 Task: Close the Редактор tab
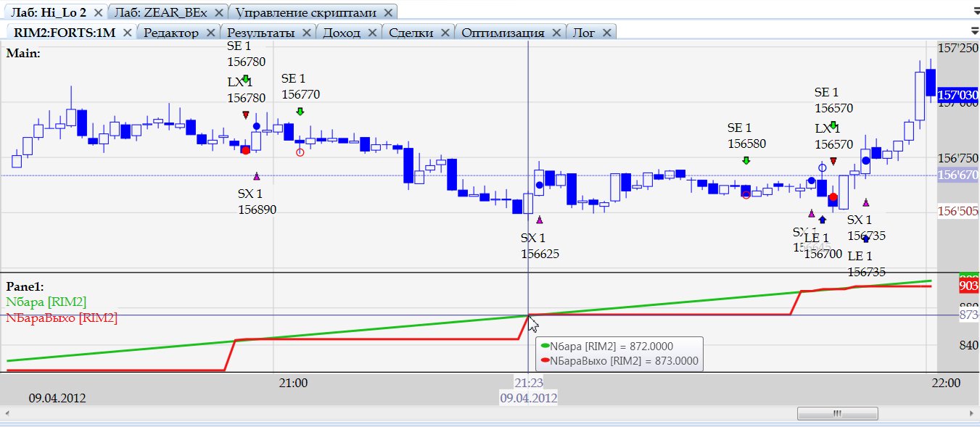click(210, 33)
